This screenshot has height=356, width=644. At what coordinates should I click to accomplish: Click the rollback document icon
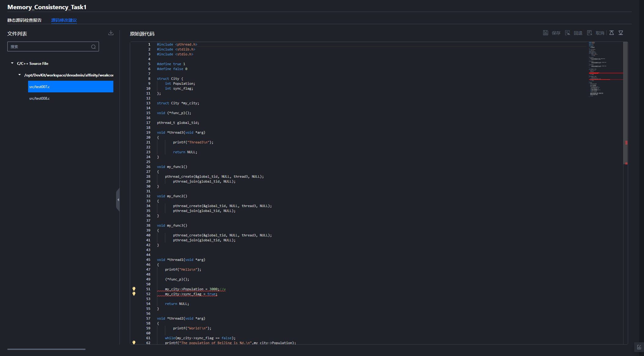[x=567, y=33]
